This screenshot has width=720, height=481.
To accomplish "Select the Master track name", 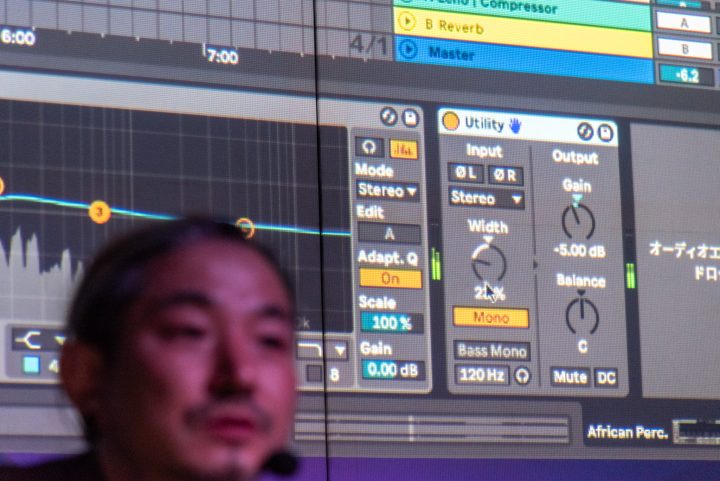I will click(451, 54).
